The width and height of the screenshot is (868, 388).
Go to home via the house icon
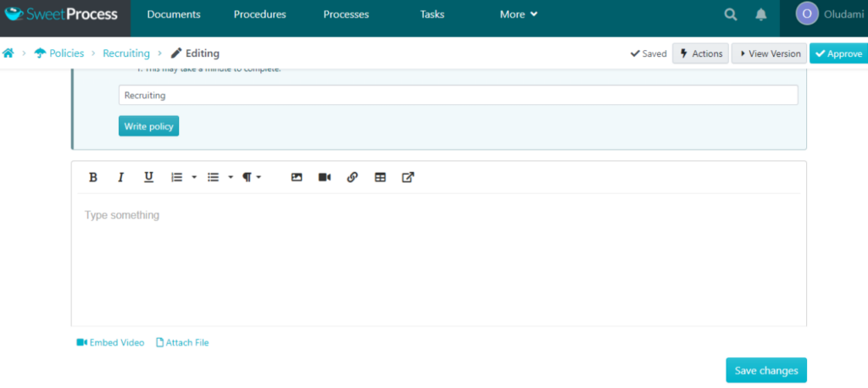[x=8, y=53]
